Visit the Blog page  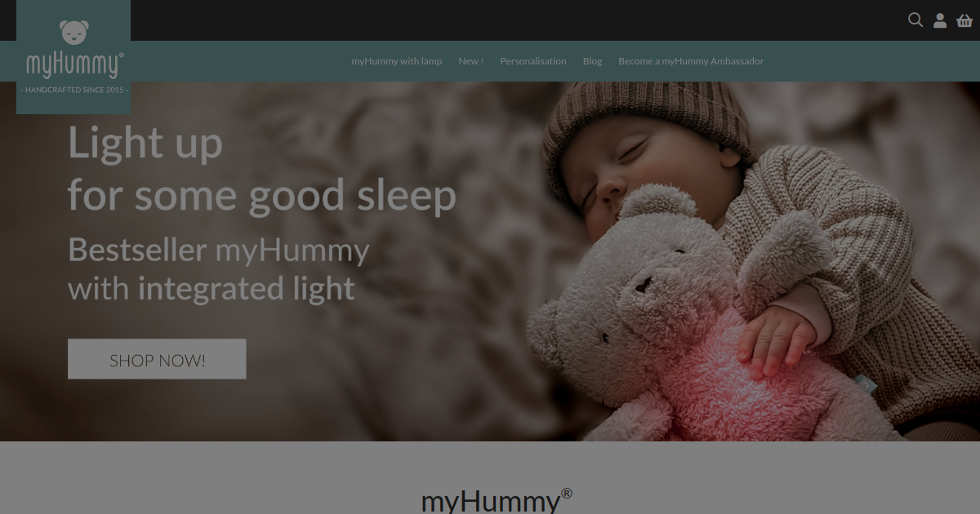[x=592, y=61]
